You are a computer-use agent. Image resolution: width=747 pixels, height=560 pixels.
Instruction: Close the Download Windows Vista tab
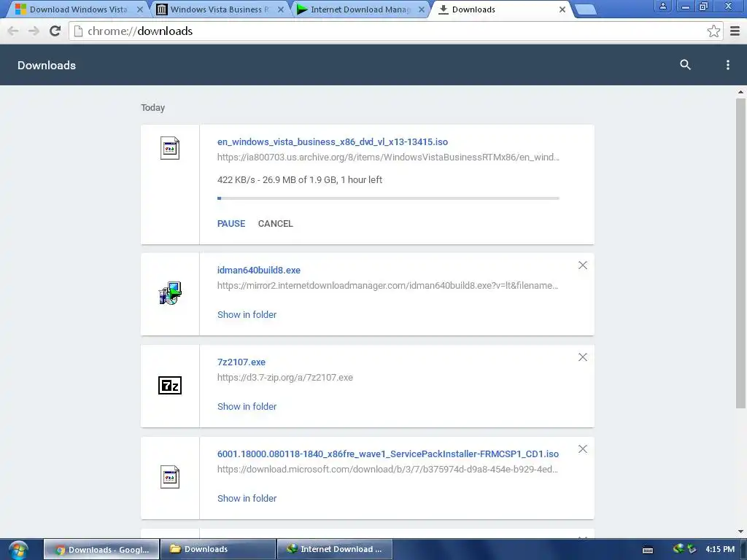point(139,9)
